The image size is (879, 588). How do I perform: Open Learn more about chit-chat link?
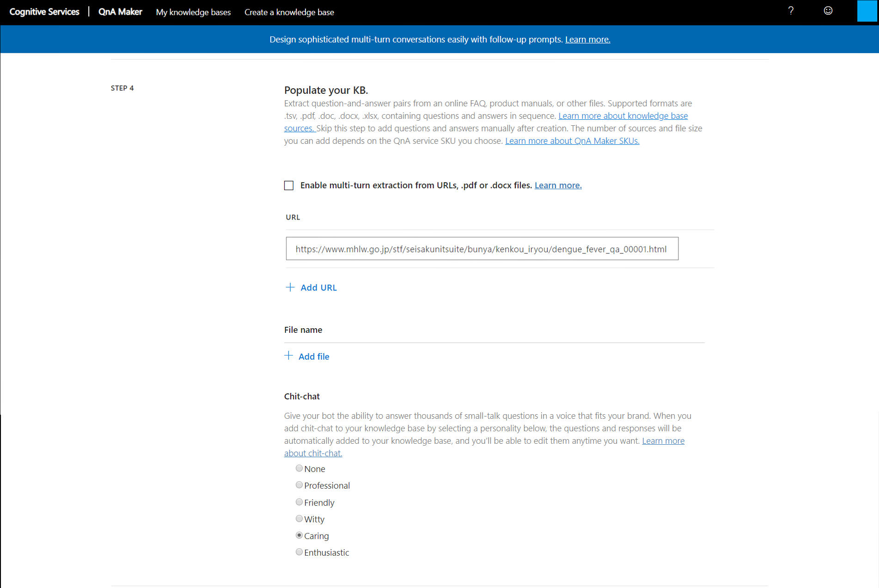point(313,453)
